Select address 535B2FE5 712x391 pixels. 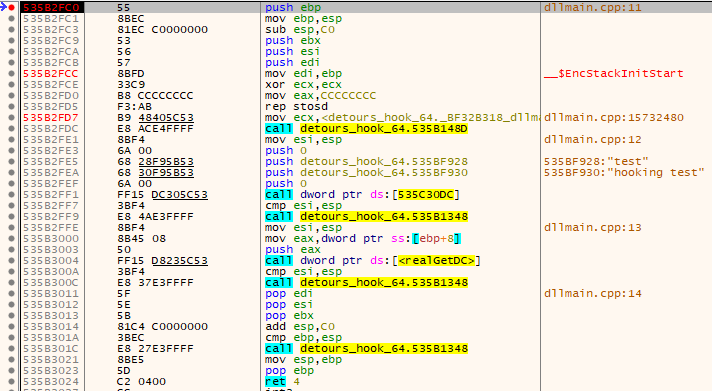click(51, 162)
